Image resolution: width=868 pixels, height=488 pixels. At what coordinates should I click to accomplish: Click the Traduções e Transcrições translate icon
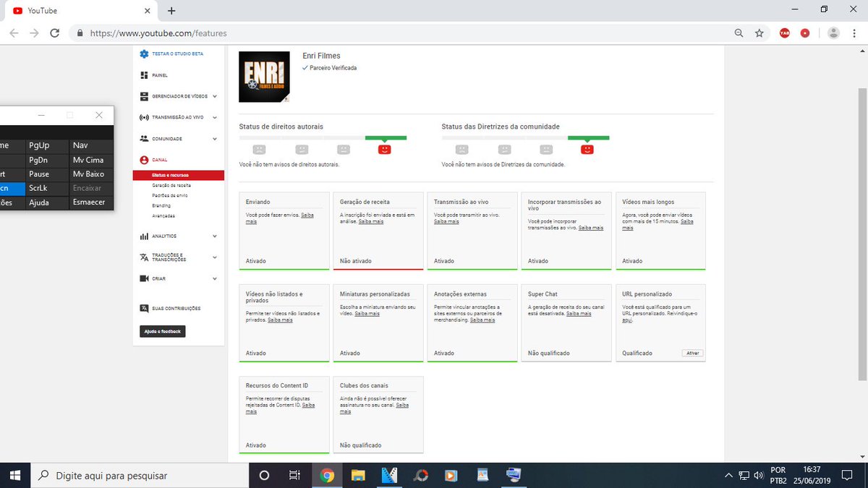pos(144,257)
